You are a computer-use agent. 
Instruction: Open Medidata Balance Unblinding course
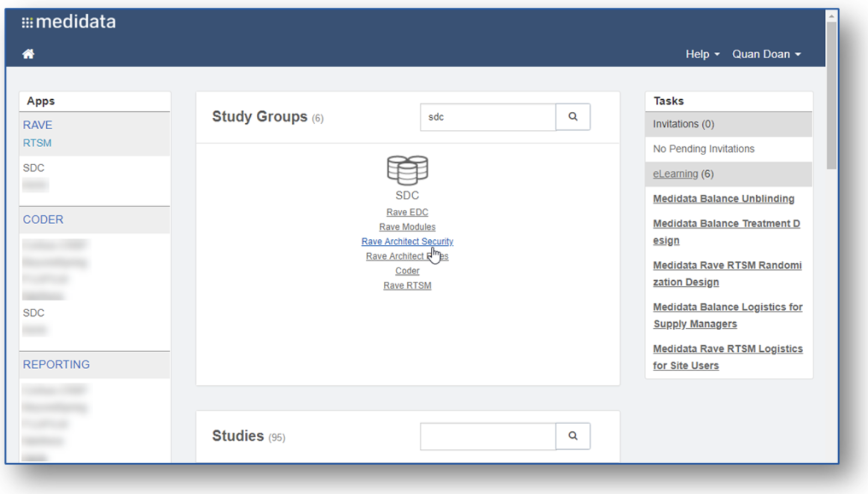tap(724, 198)
